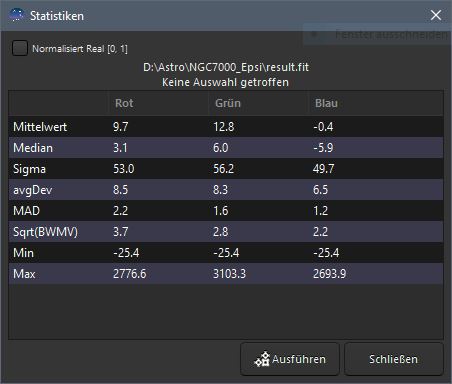
Task: Click the file path D:\Astro\NGC7000_Epsi\result.fit
Action: coord(226,67)
